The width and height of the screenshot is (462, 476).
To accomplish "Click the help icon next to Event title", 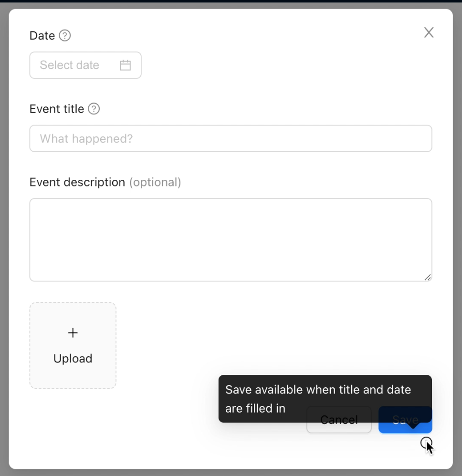I will [x=94, y=109].
